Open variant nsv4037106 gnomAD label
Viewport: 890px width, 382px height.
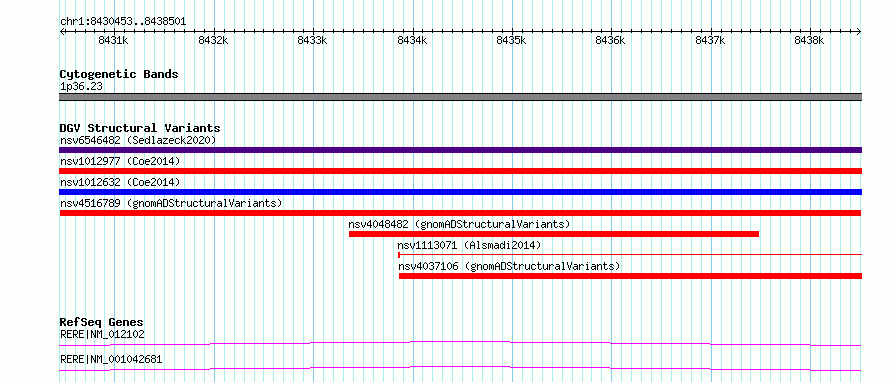pos(509,266)
